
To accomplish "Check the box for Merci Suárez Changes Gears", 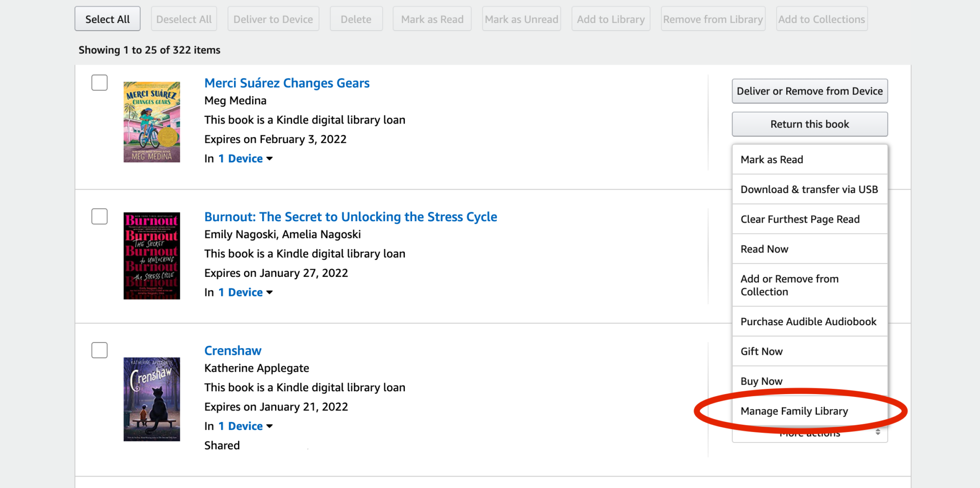I will click(100, 82).
